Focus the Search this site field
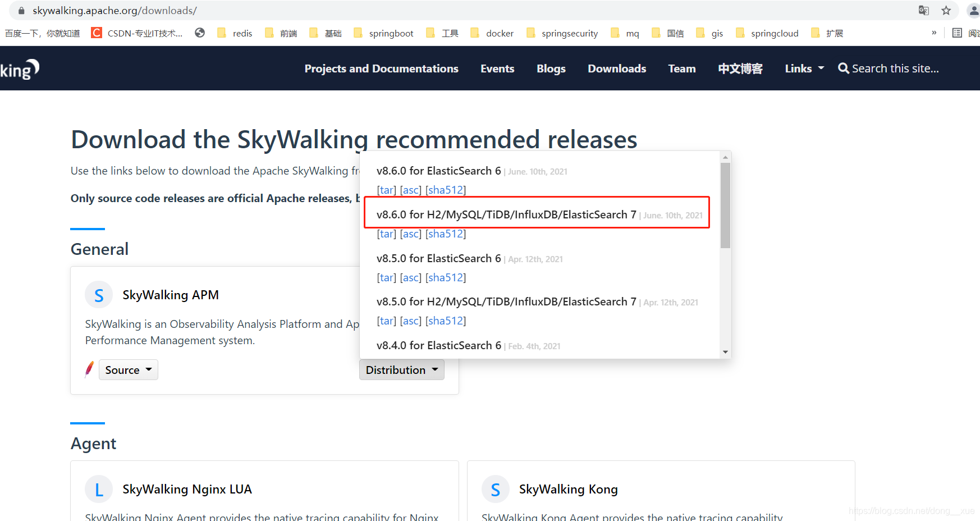980x521 pixels. 895,68
